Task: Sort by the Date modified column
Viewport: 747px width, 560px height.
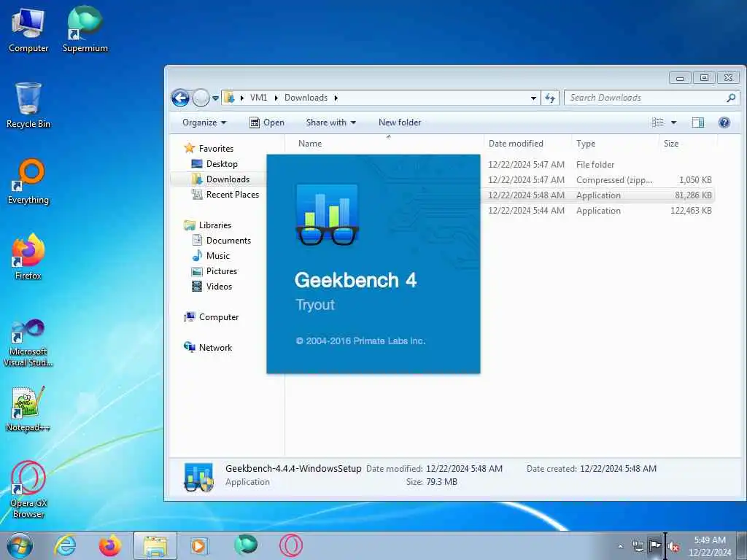Action: 516,144
